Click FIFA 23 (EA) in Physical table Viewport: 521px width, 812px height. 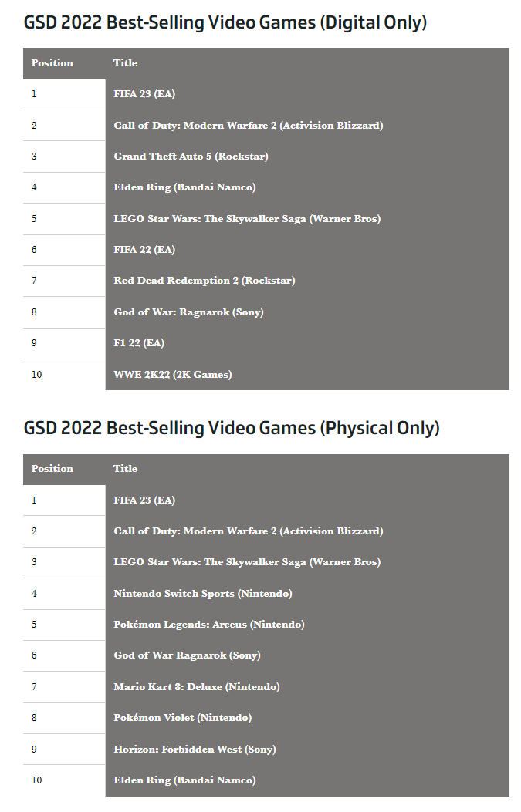pos(144,500)
